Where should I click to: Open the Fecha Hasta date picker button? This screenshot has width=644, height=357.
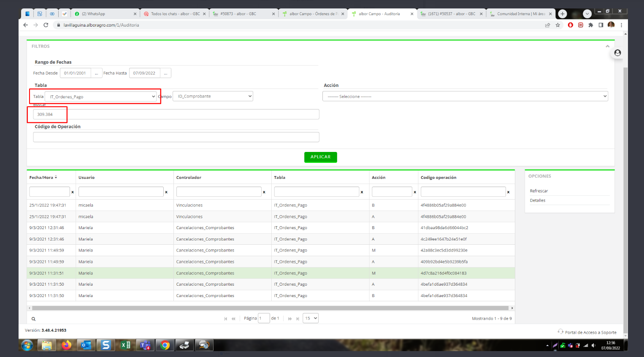pyautogui.click(x=165, y=73)
